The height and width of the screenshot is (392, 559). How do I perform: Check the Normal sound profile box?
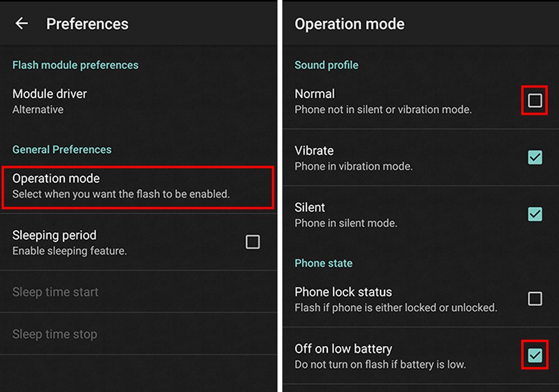tap(535, 101)
